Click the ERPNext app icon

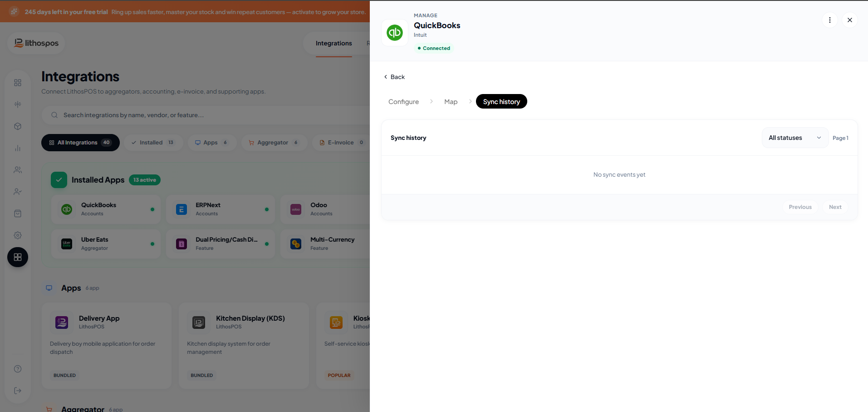pos(181,209)
